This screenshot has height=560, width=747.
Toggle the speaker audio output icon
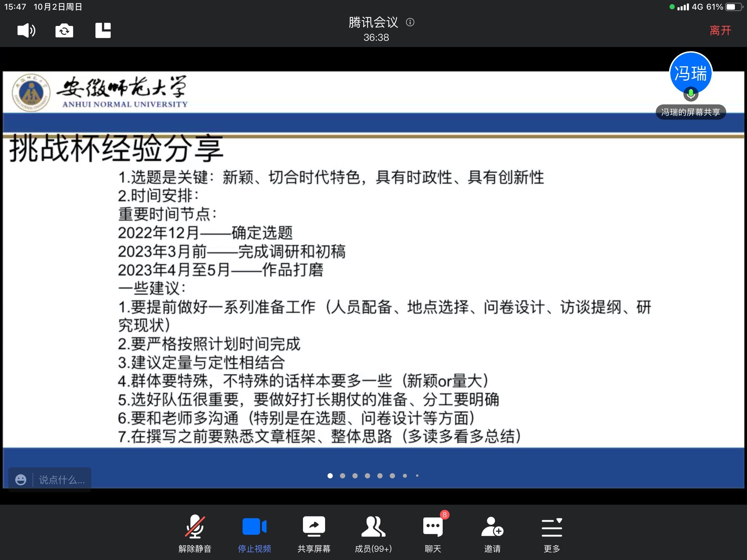click(x=26, y=30)
